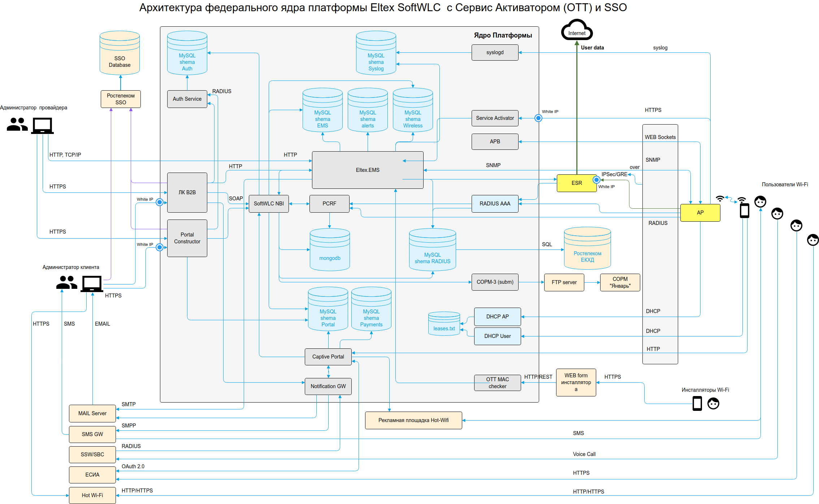Select the MySQL shema RADIUS cylinder
The width and height of the screenshot is (819, 504).
tap(432, 250)
